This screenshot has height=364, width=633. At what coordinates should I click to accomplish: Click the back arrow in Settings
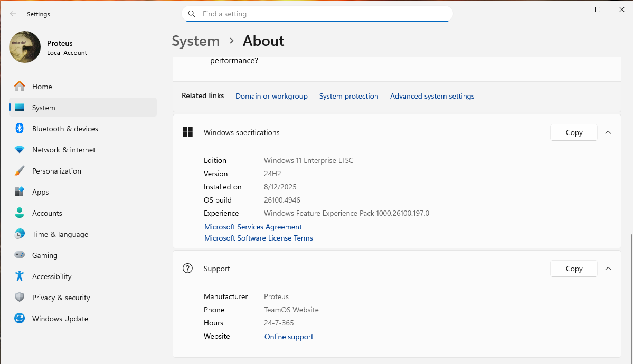(13, 14)
